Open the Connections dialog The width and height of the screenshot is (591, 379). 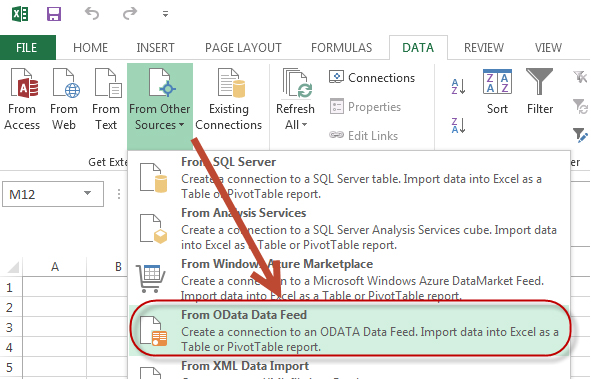372,78
